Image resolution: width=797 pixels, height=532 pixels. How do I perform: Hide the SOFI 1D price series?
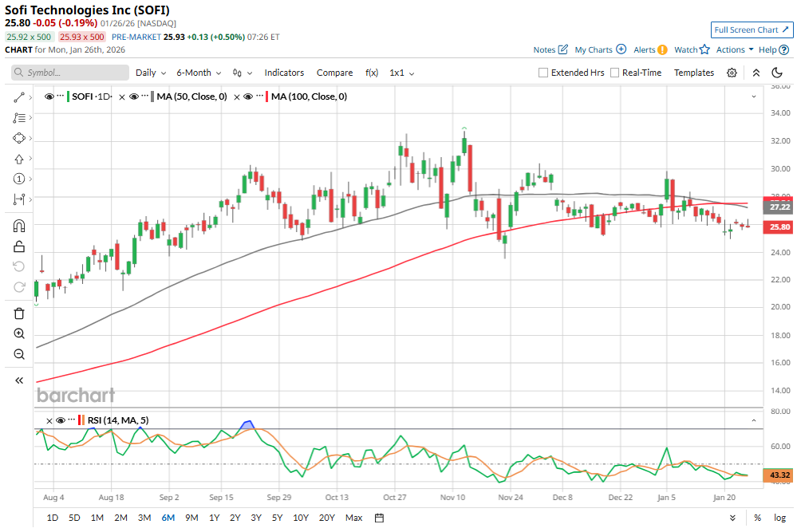[x=49, y=97]
